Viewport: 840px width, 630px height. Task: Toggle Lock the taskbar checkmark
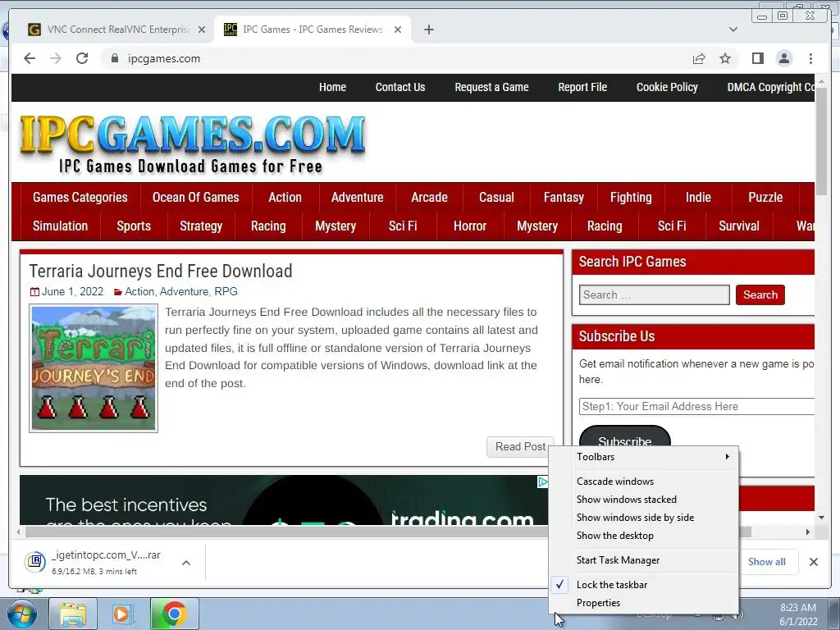[645, 584]
